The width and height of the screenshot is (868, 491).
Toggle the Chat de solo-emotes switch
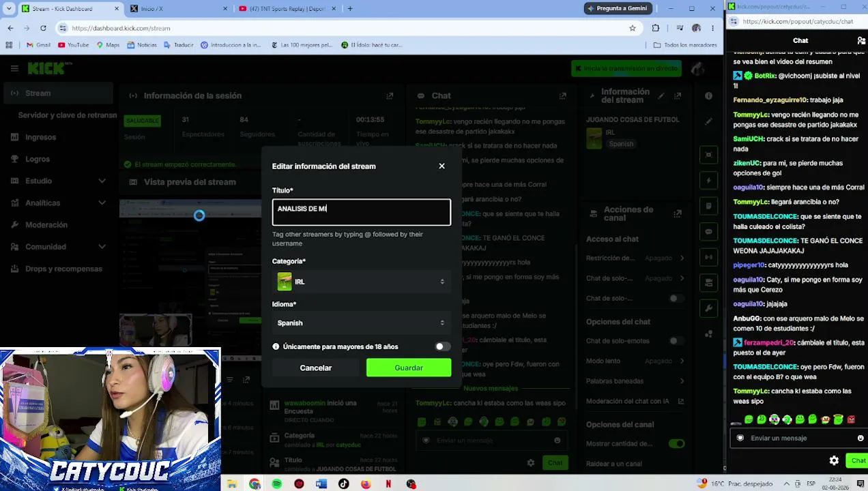[676, 340]
